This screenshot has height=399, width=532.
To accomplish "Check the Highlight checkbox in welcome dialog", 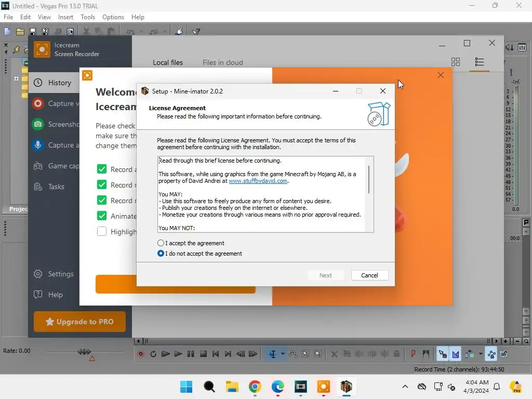I will [x=102, y=231].
